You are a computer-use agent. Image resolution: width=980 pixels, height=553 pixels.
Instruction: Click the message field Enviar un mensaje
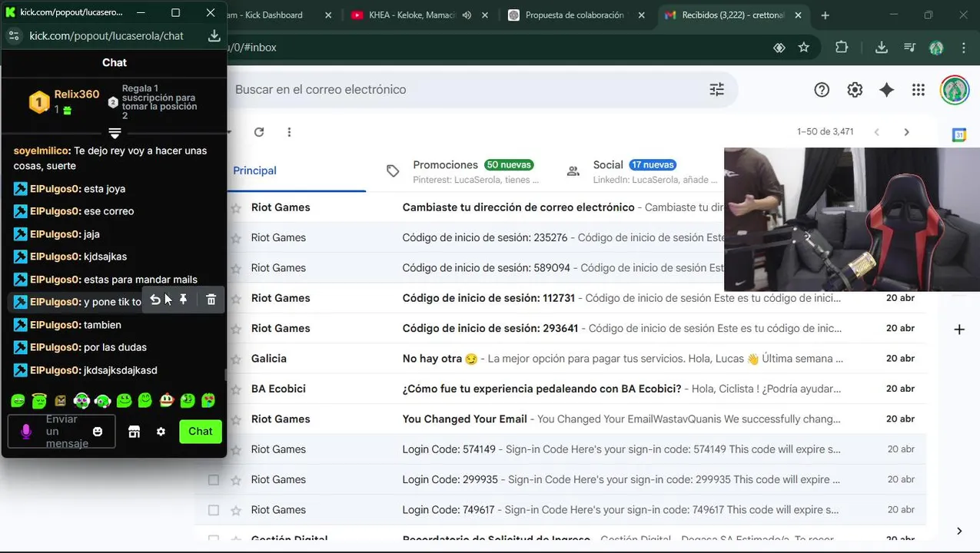coord(61,432)
